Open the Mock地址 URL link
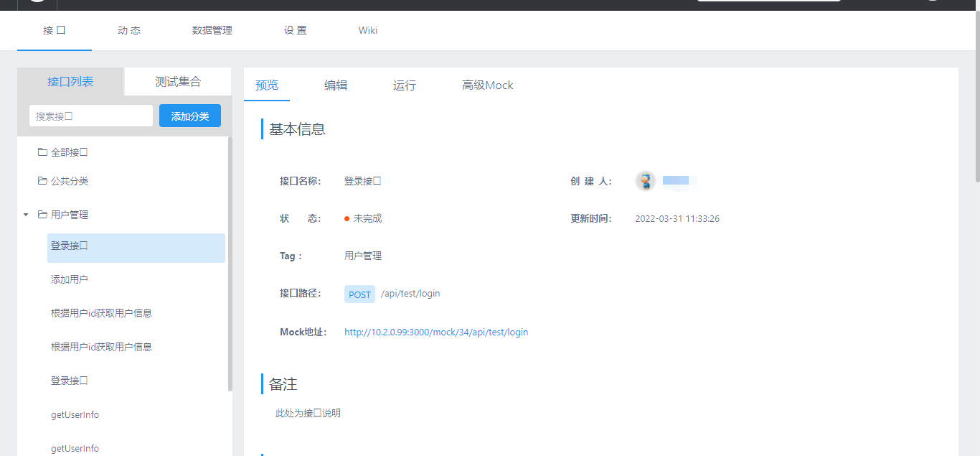The image size is (980, 456). 435,332
